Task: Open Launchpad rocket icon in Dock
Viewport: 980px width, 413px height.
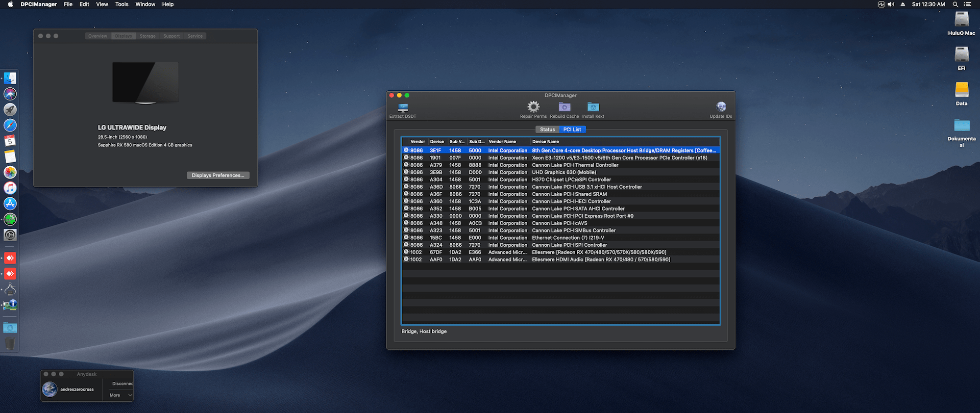Action: [10, 110]
